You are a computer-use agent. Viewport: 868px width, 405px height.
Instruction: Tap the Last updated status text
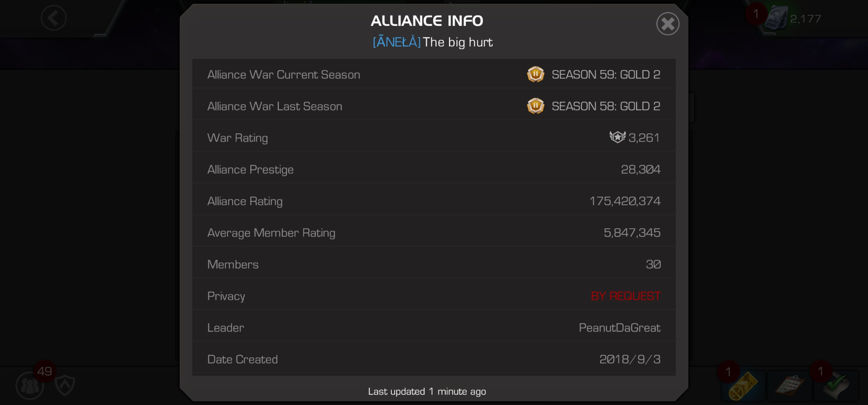(427, 391)
